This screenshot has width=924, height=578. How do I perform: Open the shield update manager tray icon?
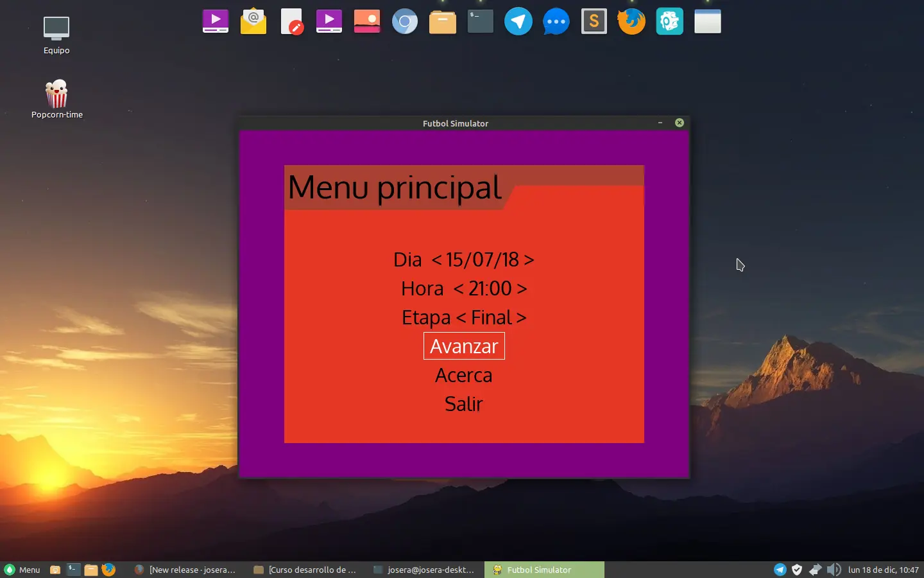point(797,570)
